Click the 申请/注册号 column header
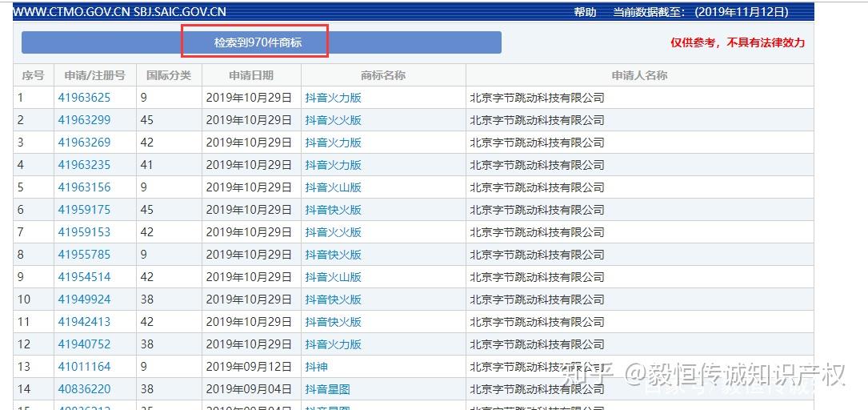This screenshot has width=868, height=410. coord(94,75)
